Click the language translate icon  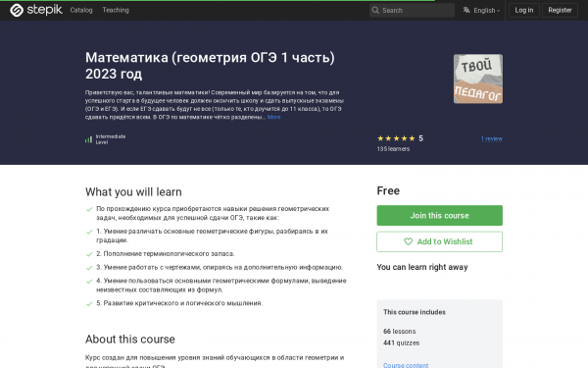(x=466, y=10)
